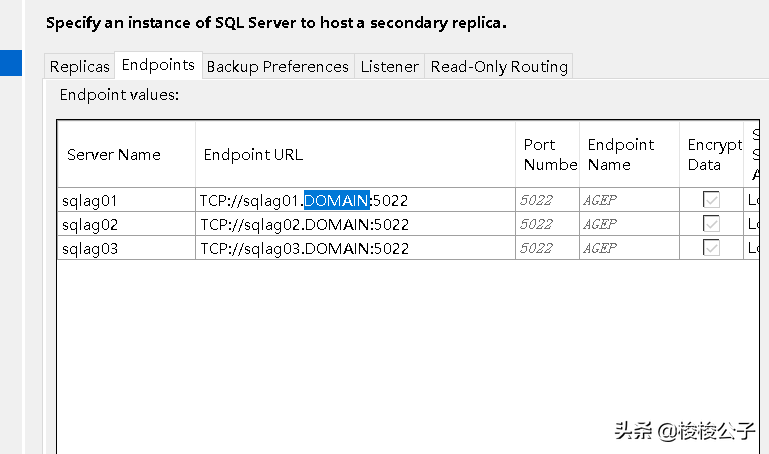Toggle Encrypt Data checkbox for sqlag02
The height and width of the screenshot is (454, 769).
pos(711,224)
